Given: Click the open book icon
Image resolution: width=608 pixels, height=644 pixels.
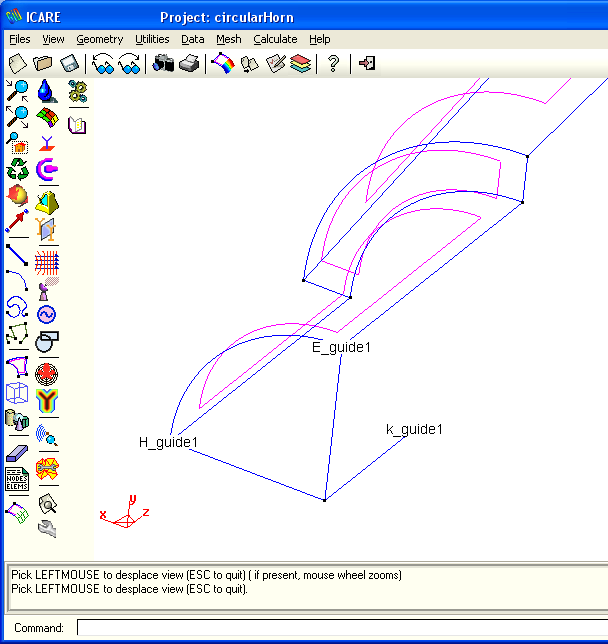Looking at the screenshot, I should 77,125.
